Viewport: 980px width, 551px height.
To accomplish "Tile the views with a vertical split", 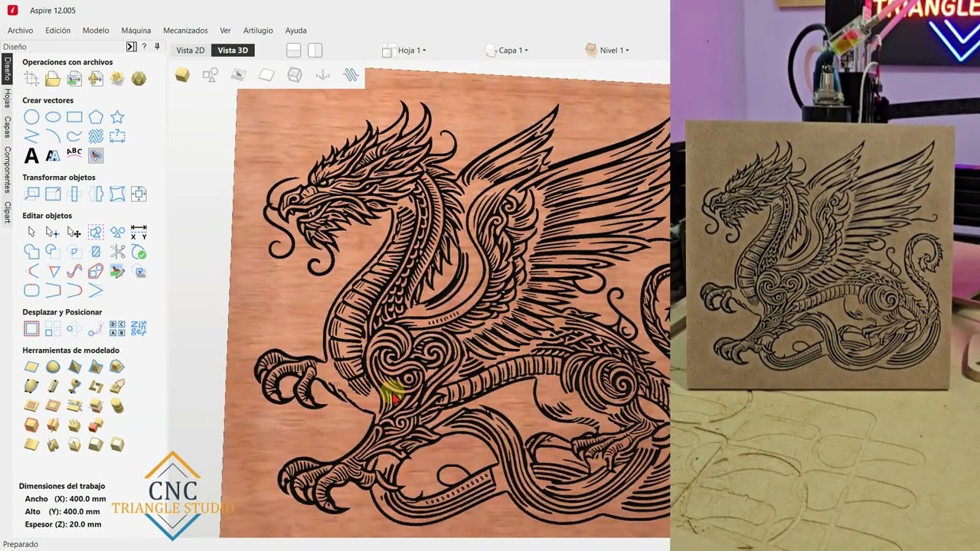I will point(315,51).
